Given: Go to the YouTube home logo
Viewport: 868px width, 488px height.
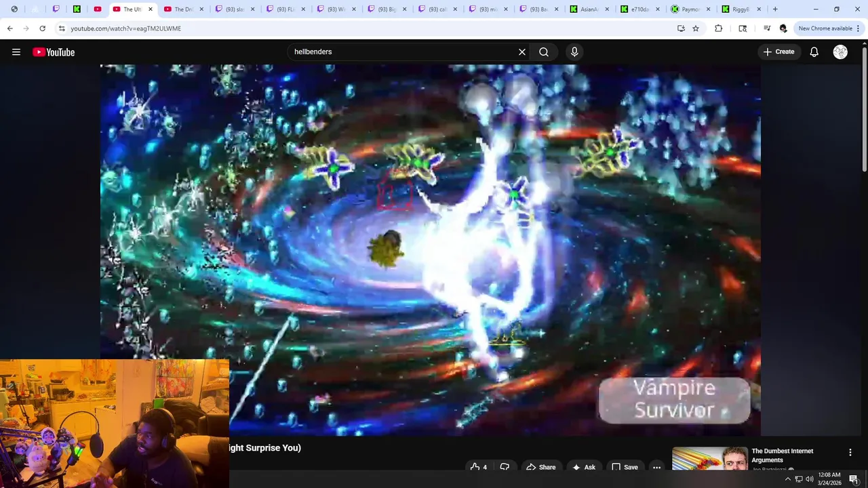Looking at the screenshot, I should click(54, 52).
